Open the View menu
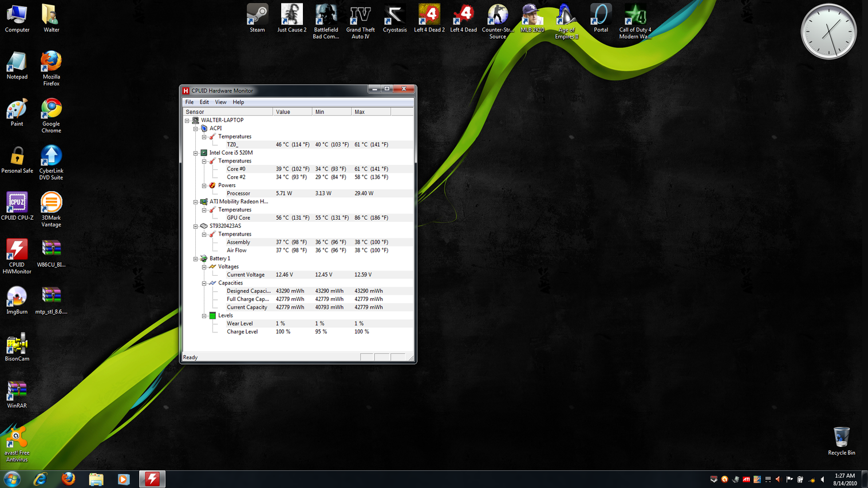The height and width of the screenshot is (488, 868). tap(220, 102)
